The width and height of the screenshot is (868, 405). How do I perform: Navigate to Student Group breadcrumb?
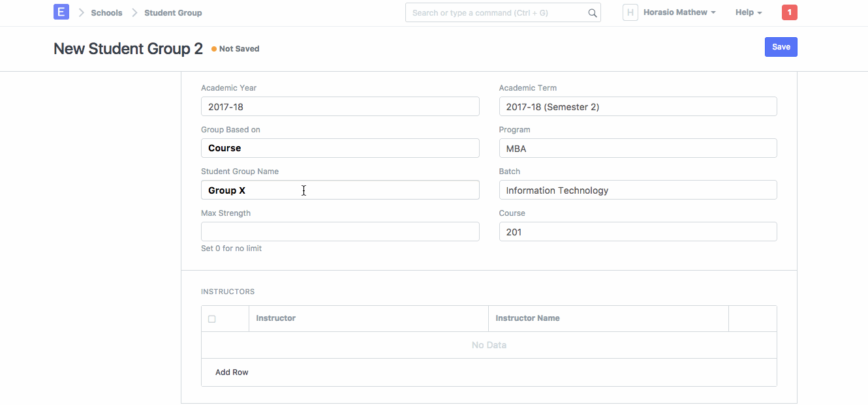(173, 13)
